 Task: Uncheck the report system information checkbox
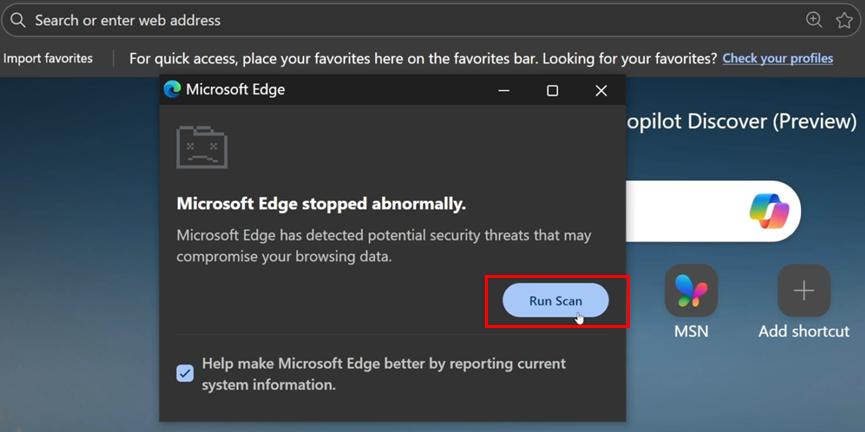click(x=185, y=374)
